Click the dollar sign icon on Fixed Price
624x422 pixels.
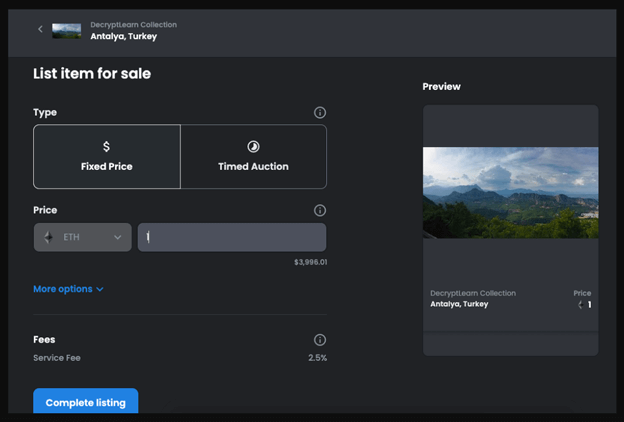click(106, 147)
